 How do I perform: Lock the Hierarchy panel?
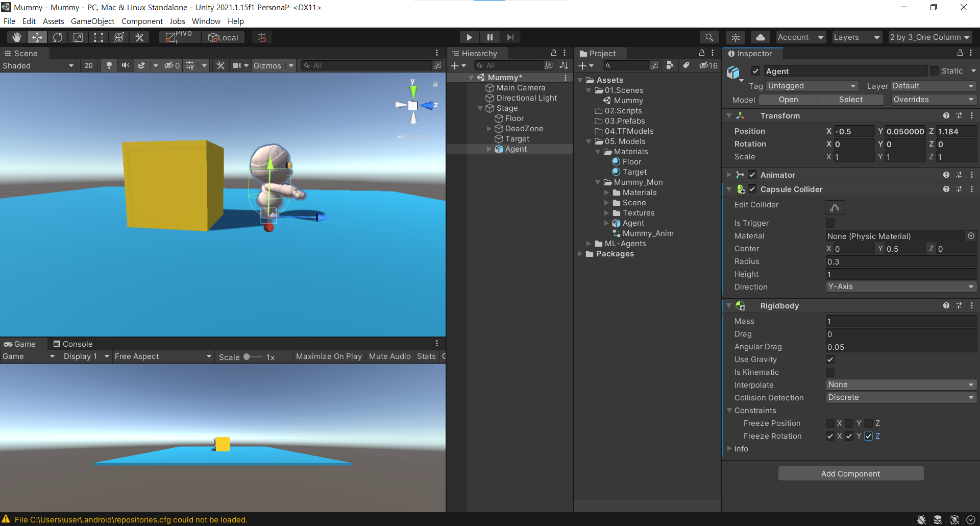(553, 53)
